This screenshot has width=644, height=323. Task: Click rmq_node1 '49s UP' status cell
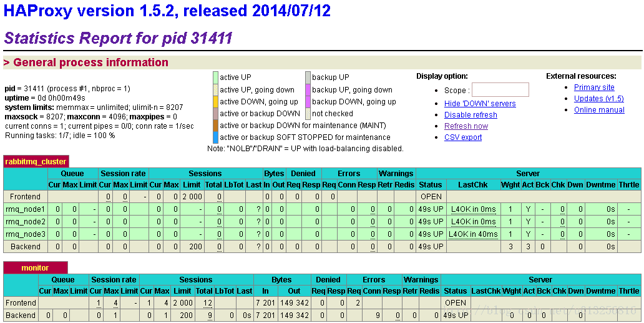coord(431,209)
